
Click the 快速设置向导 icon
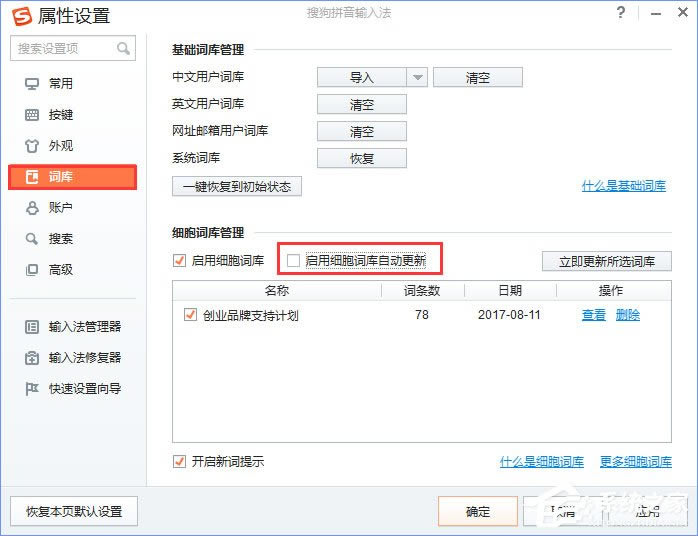click(x=31, y=389)
